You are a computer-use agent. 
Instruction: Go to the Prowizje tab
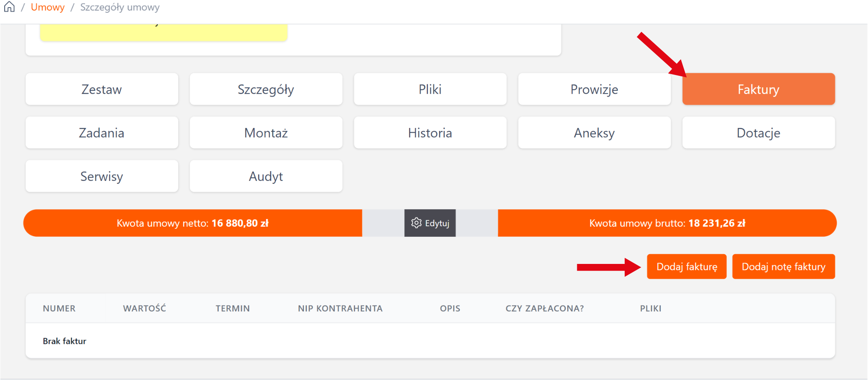pos(594,89)
